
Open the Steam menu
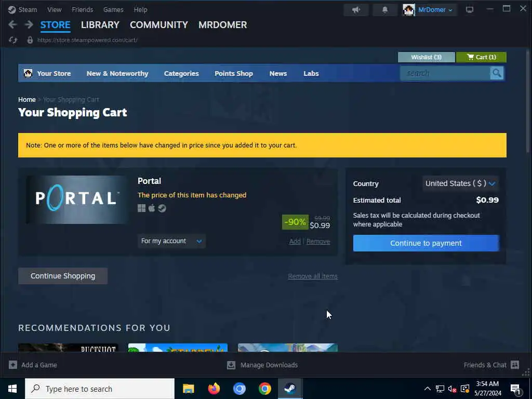pyautogui.click(x=28, y=9)
